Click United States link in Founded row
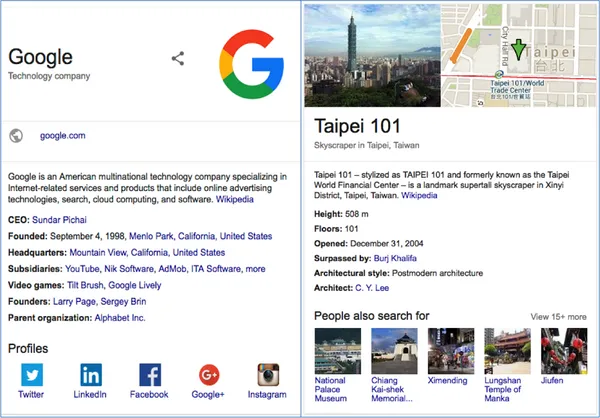This screenshot has width=600, height=418. (x=246, y=236)
